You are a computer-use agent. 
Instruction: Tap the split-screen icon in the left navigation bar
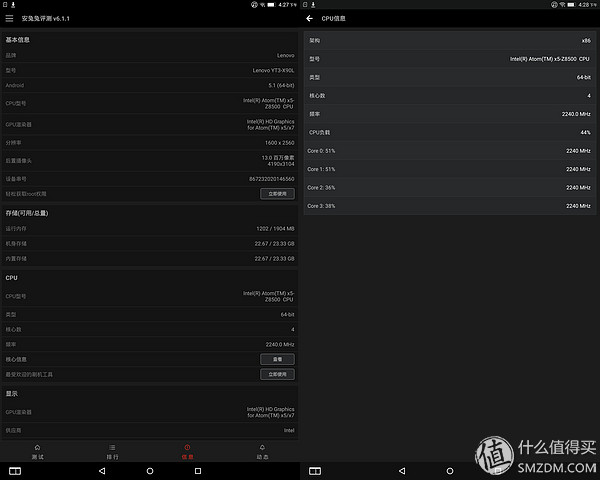[x=15, y=471]
